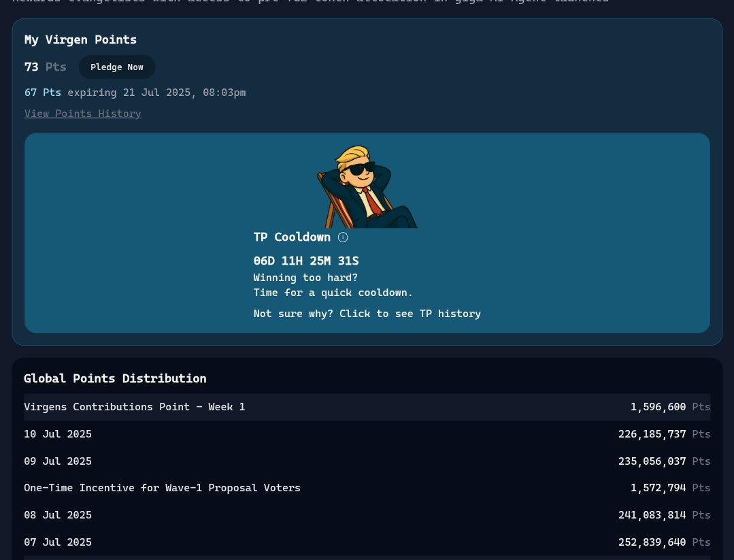Select the '08 Jul 2025' row

coord(367,515)
